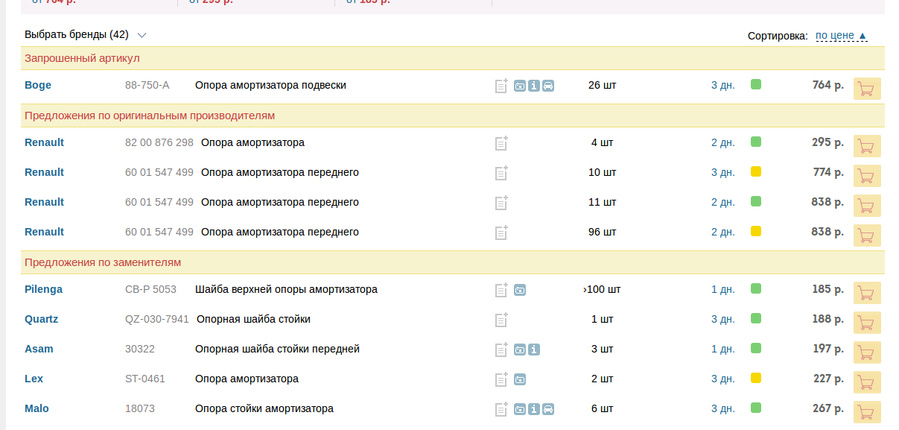Click the ›100 шт quantity for Pilenga
The width and height of the screenshot is (899, 430).
pyautogui.click(x=602, y=290)
